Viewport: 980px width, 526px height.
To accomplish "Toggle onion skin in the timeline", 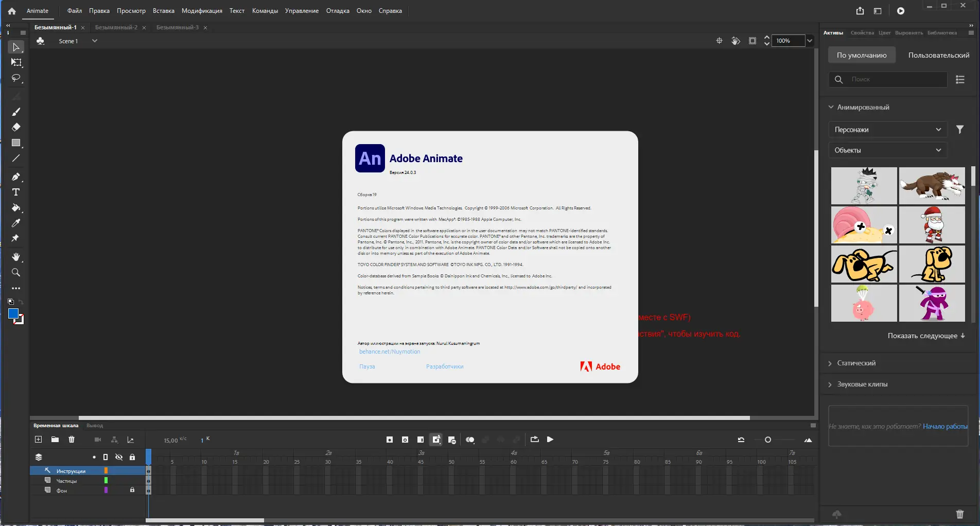I will tap(470, 440).
